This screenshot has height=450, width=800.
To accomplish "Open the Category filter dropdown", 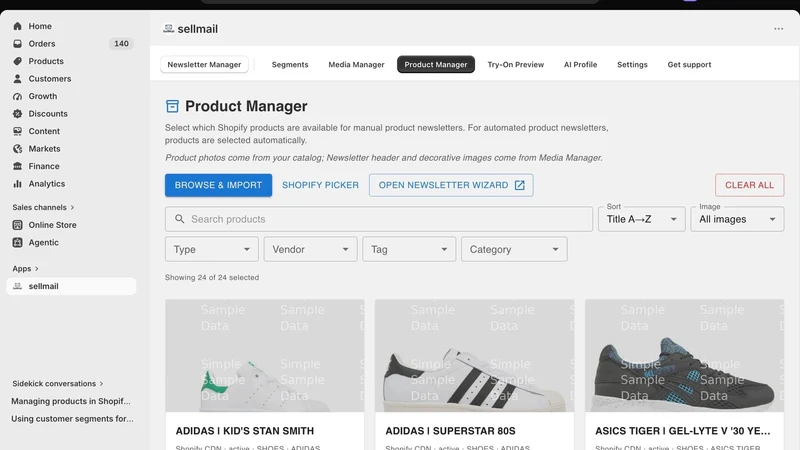I will click(514, 249).
